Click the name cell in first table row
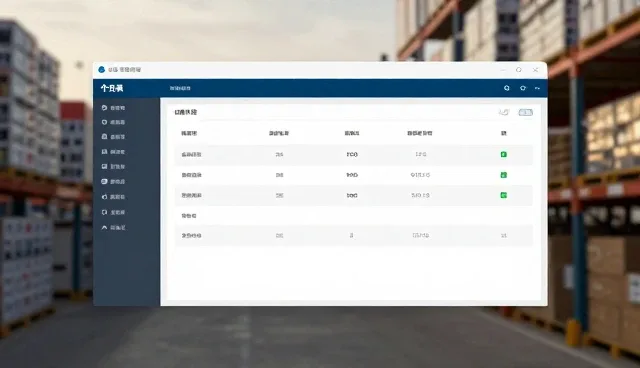This screenshot has width=640, height=368. 191,155
